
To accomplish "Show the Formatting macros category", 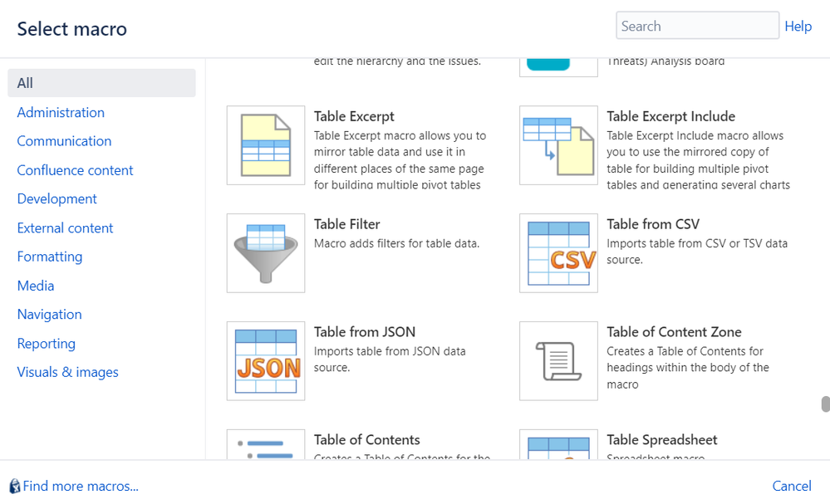I will point(50,257).
